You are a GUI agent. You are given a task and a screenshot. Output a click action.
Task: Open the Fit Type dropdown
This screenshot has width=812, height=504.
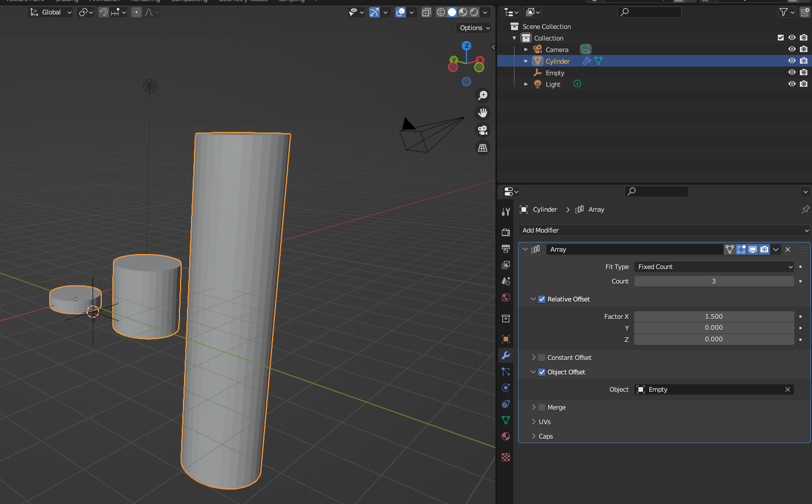[714, 267]
